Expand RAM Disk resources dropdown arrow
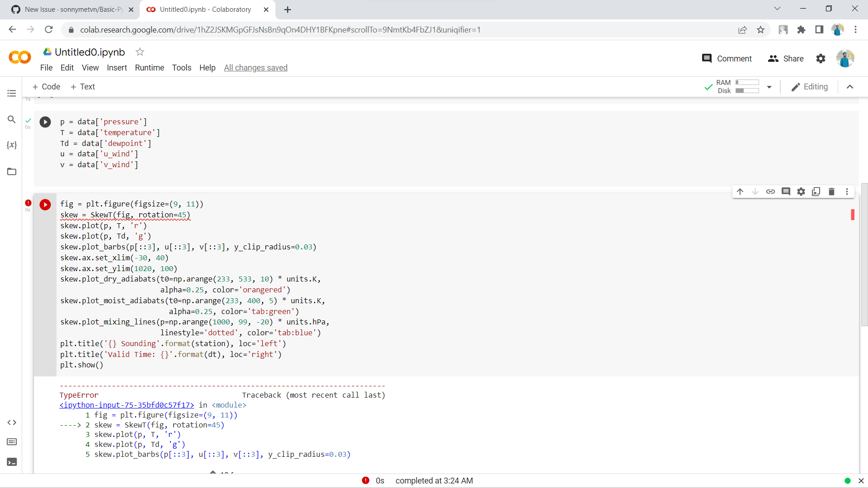This screenshot has height=488, width=868. pos(769,87)
